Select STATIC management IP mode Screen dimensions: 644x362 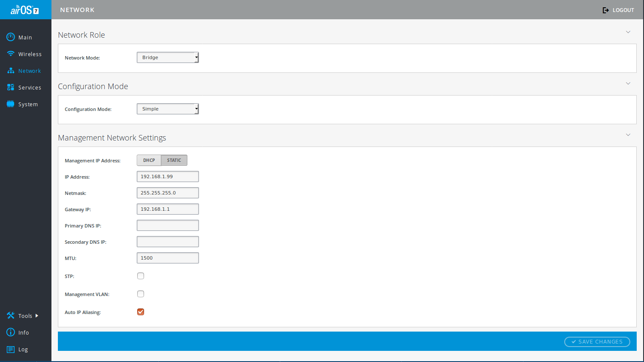(174, 160)
